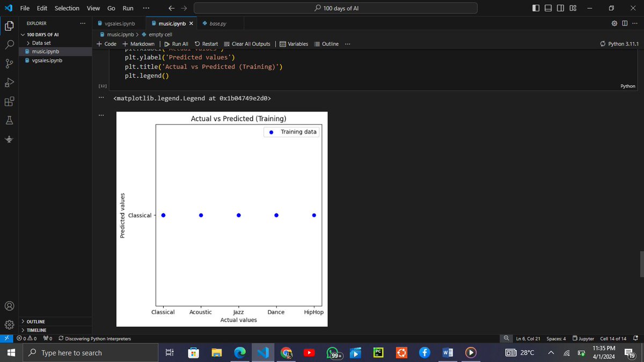Go back with the navigation arrow
This screenshot has height=362, width=644.
171,8
